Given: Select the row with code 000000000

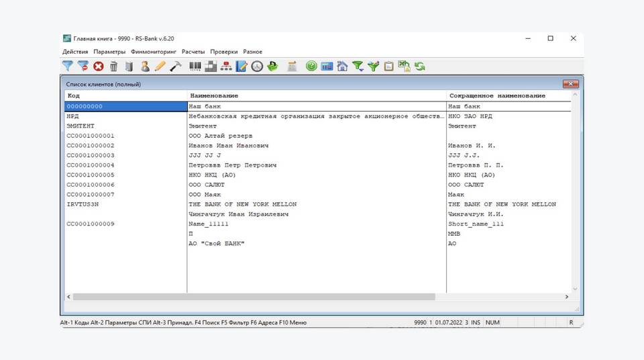Looking at the screenshot, I should click(317, 106).
